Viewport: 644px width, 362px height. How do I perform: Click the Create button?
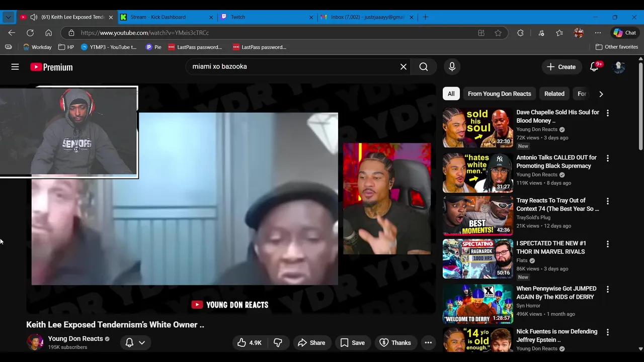[561, 67]
